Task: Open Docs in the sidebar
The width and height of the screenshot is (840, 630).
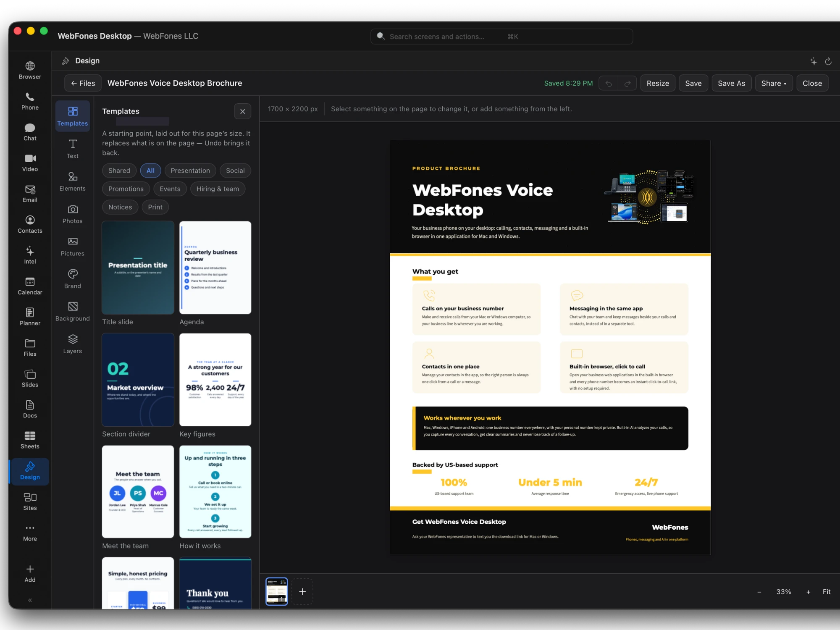Action: 30,409
